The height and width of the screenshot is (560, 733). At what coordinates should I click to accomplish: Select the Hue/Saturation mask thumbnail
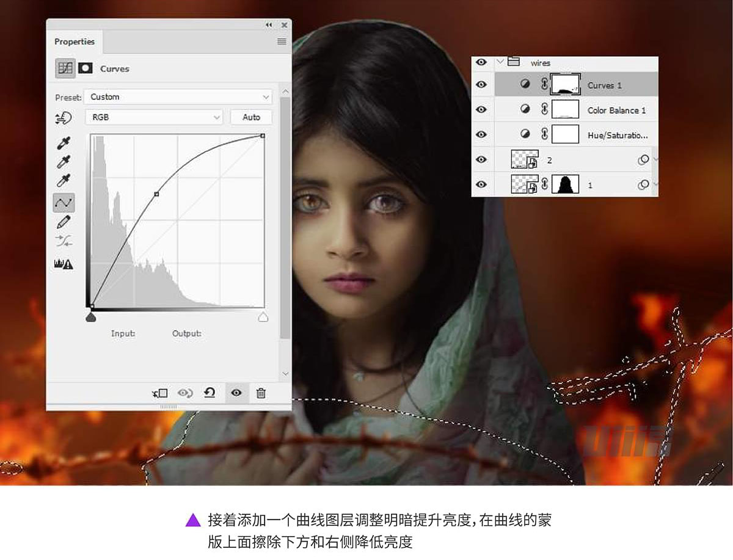(x=565, y=134)
